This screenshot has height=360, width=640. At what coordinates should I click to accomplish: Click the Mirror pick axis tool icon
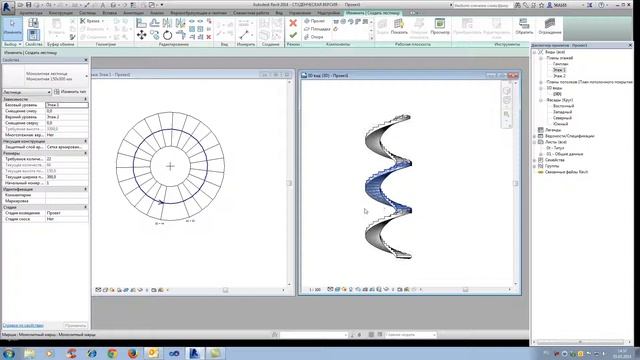tap(167, 23)
